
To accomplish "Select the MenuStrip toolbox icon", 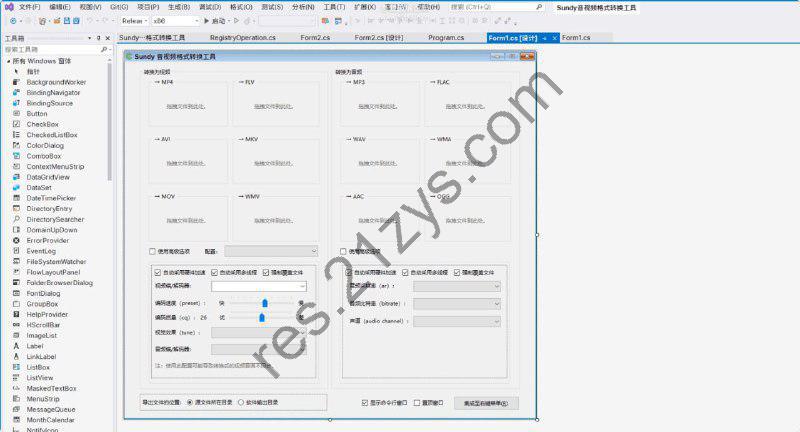I will [16, 399].
